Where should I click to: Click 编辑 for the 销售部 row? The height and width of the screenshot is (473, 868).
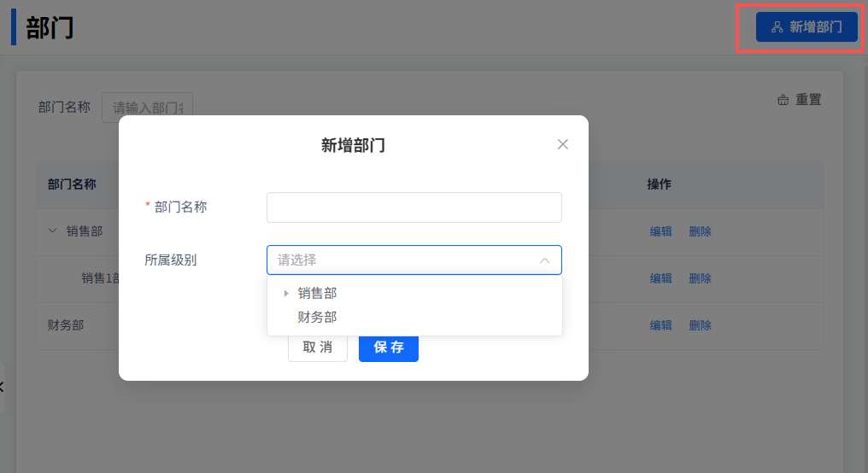(660, 231)
